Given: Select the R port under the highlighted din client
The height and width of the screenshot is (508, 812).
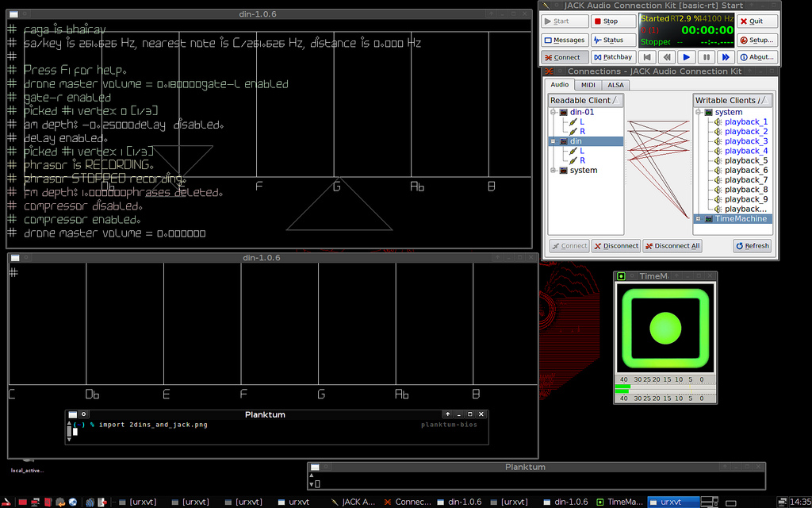Looking at the screenshot, I should coord(582,160).
